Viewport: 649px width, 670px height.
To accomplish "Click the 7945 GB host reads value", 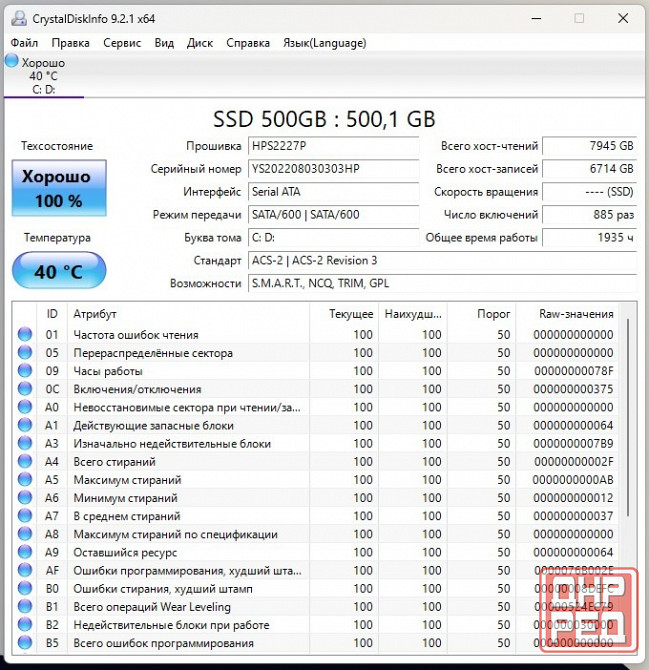I will 590,146.
